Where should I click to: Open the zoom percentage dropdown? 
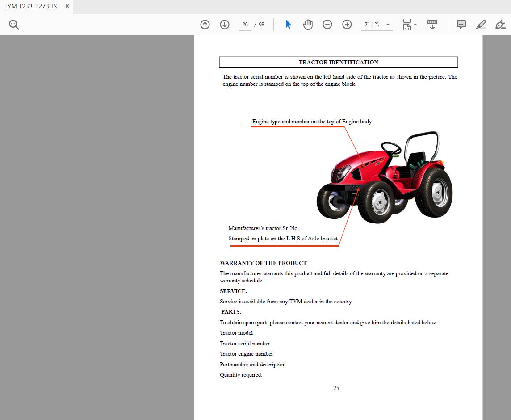pyautogui.click(x=388, y=25)
